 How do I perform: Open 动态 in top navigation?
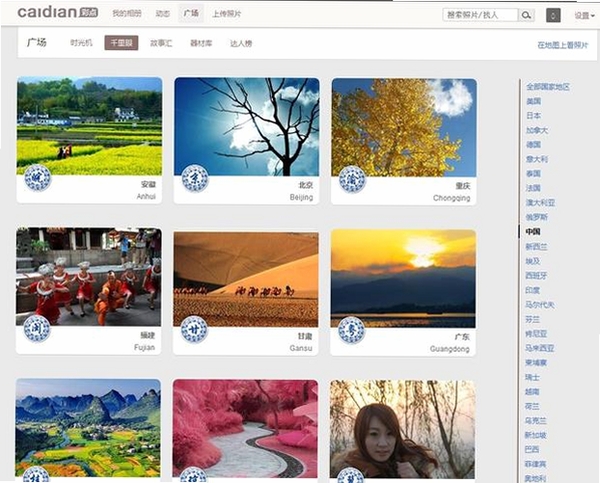coord(163,13)
